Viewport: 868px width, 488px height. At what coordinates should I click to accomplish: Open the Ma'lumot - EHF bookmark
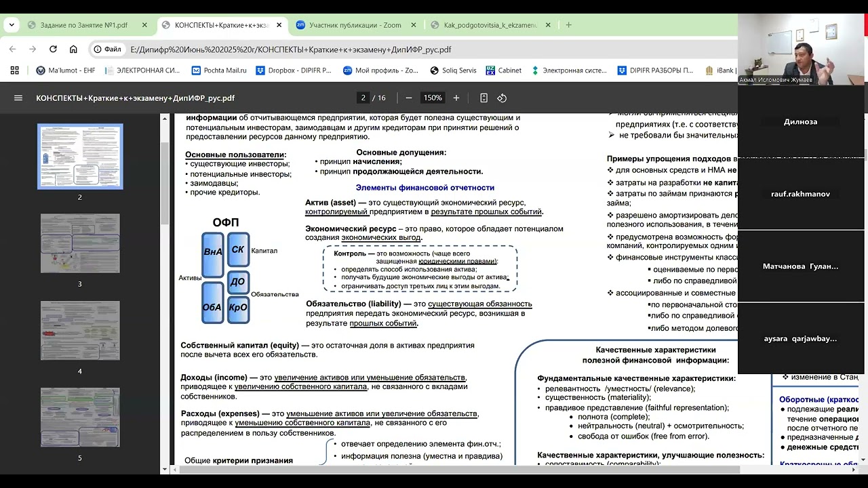(x=66, y=70)
